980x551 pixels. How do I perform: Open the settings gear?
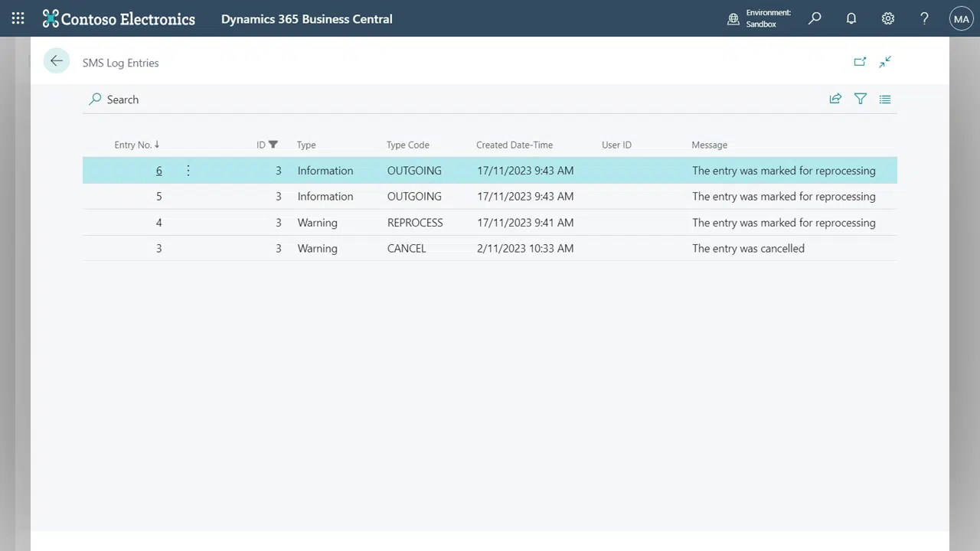tap(888, 18)
